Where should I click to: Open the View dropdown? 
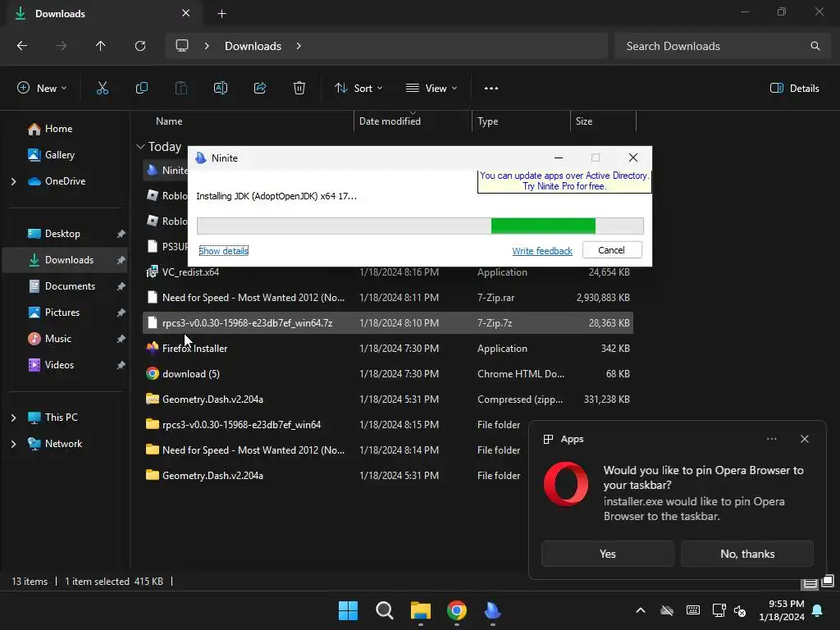[431, 89]
